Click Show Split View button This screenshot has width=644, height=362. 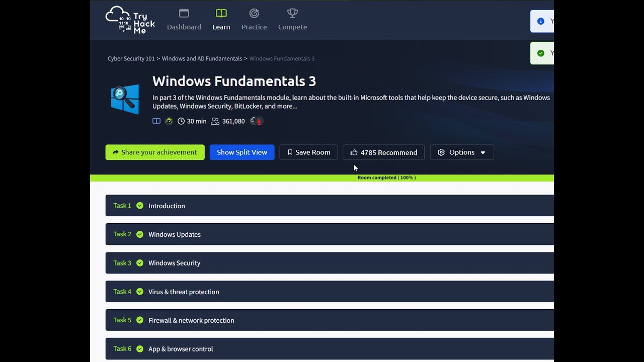242,152
